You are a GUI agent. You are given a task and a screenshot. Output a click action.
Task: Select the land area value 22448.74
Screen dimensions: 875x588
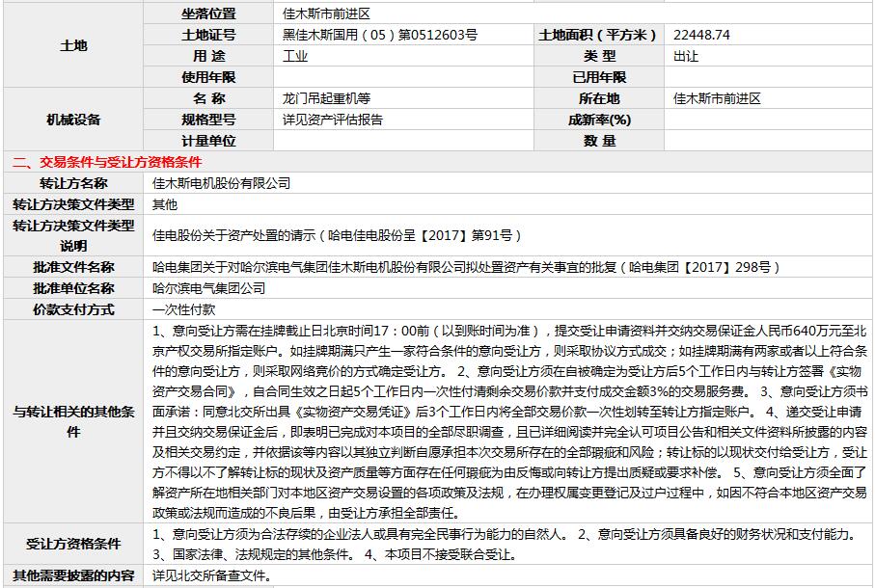point(702,35)
